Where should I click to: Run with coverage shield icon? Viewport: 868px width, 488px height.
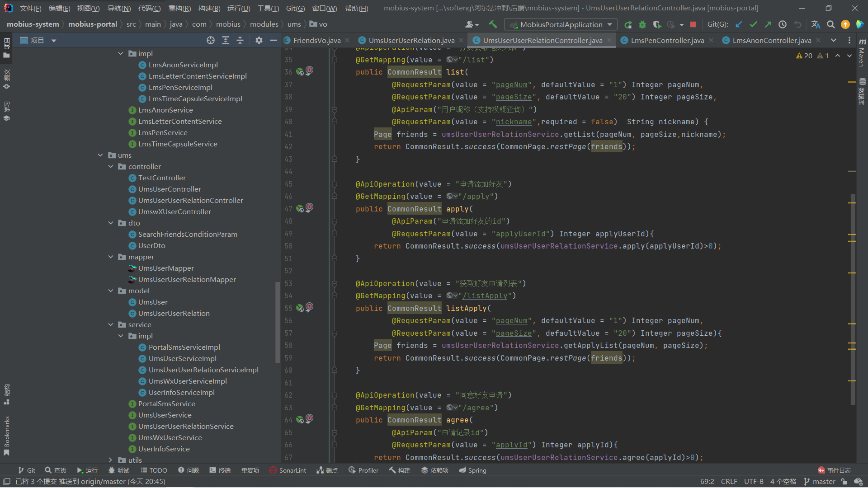click(657, 24)
